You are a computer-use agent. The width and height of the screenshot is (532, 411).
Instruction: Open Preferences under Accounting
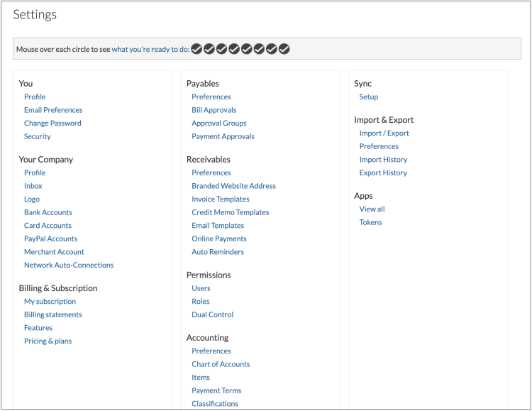point(211,351)
